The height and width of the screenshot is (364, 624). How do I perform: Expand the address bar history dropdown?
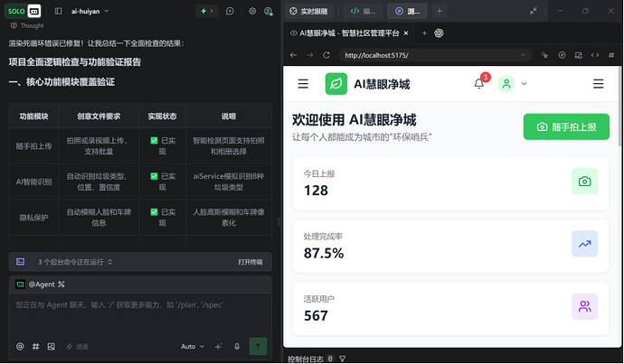[x=523, y=55]
